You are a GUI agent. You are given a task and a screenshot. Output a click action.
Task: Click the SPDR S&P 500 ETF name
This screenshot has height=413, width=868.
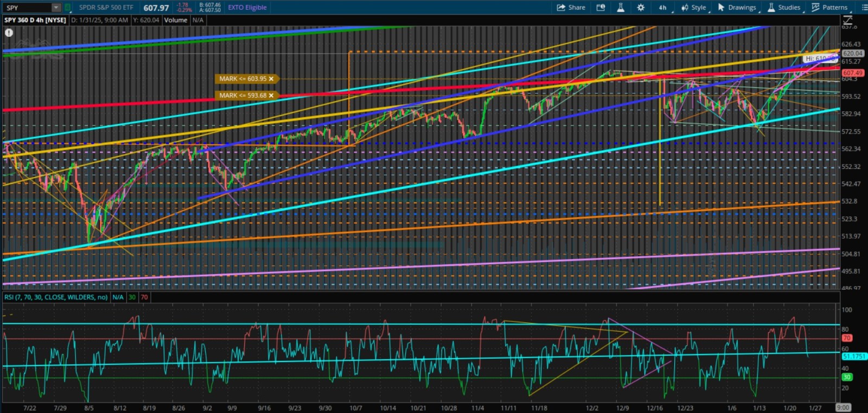coord(106,8)
